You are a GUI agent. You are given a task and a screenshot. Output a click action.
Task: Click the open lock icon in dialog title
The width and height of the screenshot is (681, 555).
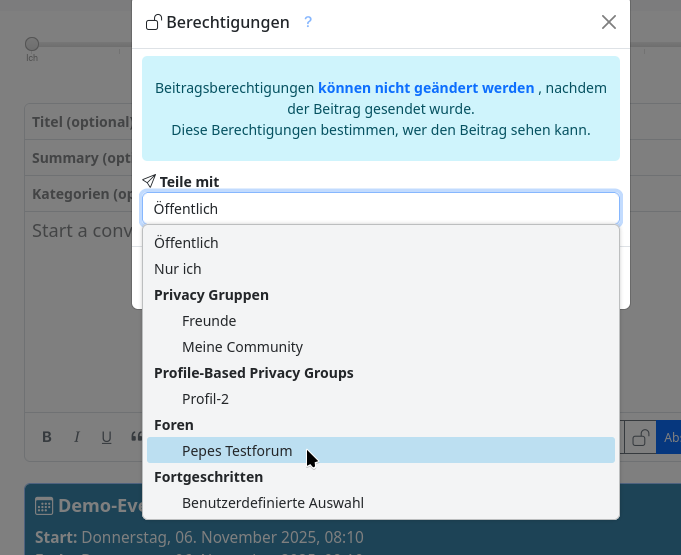click(x=154, y=22)
